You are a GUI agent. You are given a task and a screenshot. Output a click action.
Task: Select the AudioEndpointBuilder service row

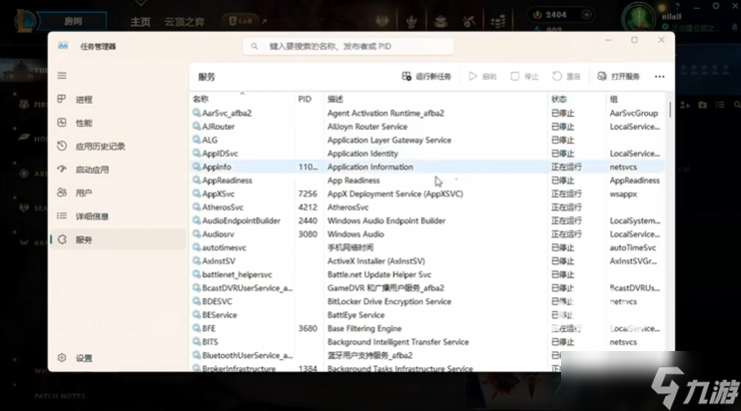click(x=427, y=221)
